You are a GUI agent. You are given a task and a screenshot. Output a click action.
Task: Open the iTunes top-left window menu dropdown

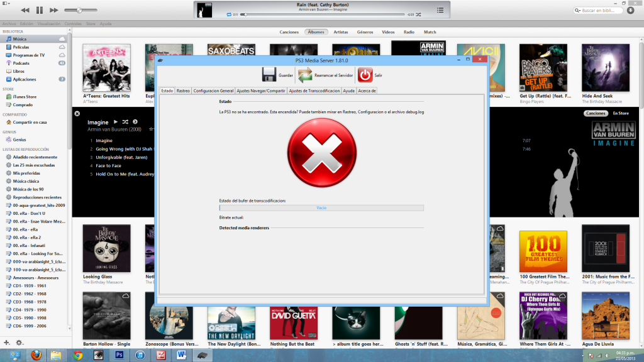(6, 3)
